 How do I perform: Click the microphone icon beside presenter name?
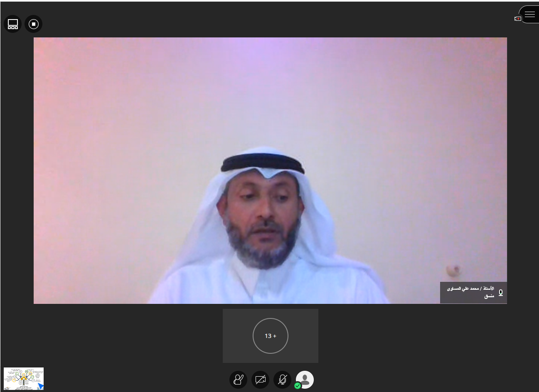pos(501,293)
